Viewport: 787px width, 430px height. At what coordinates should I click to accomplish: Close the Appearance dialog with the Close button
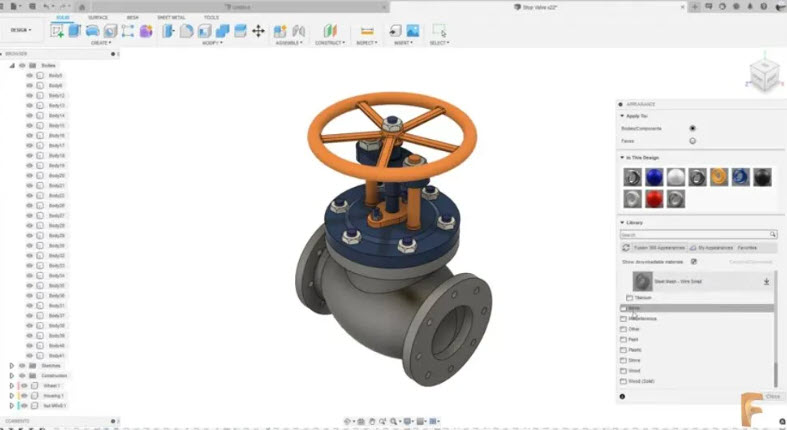tap(772, 397)
